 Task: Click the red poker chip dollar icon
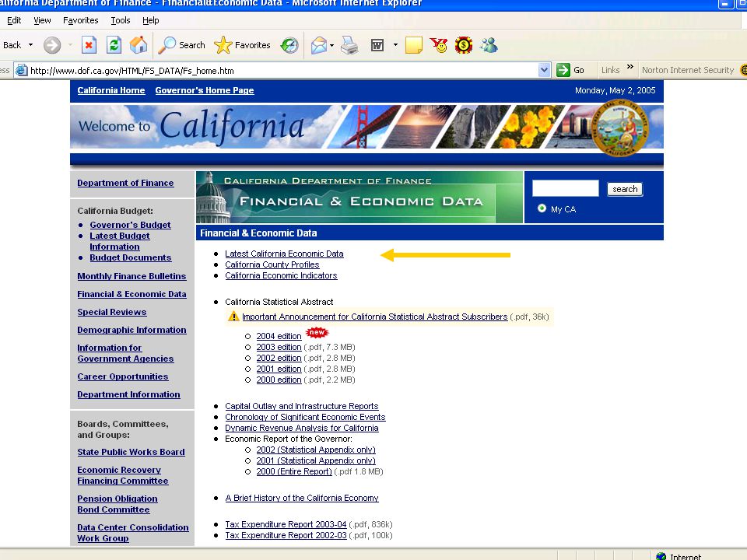(464, 45)
